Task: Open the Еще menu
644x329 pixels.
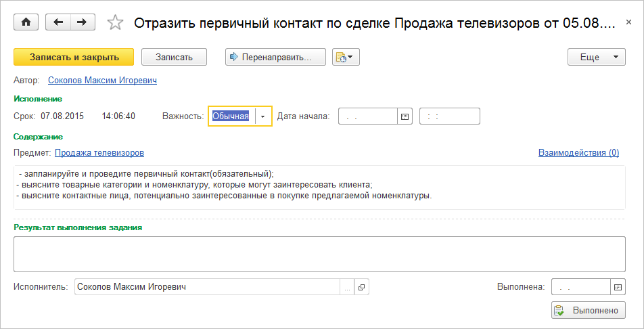Action: [596, 58]
